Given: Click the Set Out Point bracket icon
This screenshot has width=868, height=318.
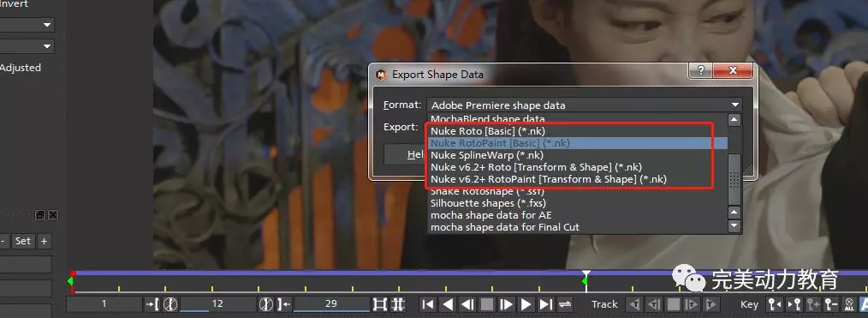Looking at the screenshot, I should pyautogui.click(x=284, y=304).
